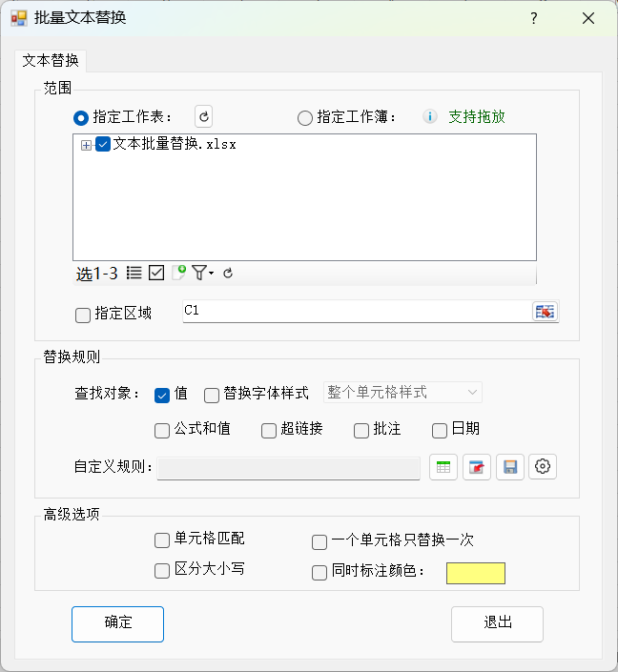Click the import rules icon with red arrow
The height and width of the screenshot is (672, 618).
(477, 467)
